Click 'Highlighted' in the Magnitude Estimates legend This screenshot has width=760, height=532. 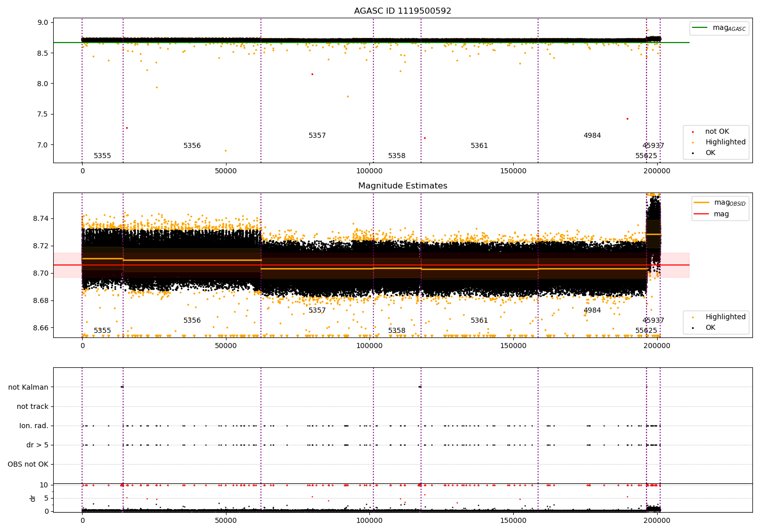tap(726, 317)
